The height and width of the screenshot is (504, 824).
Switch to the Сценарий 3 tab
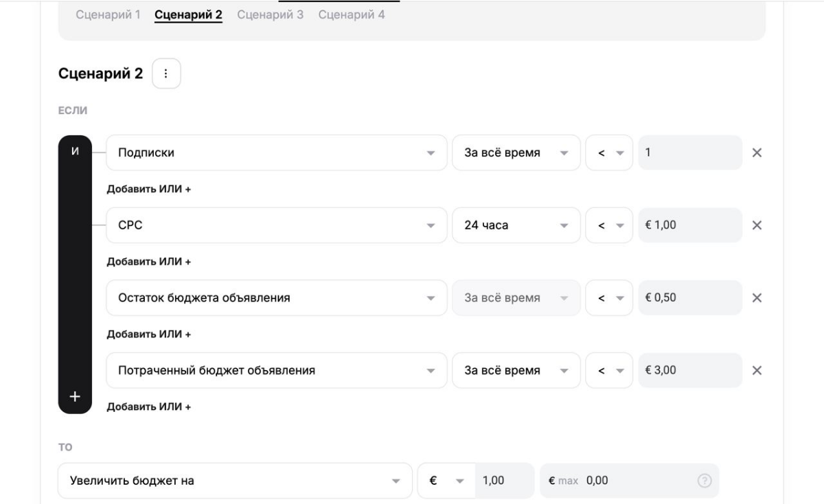(x=270, y=14)
